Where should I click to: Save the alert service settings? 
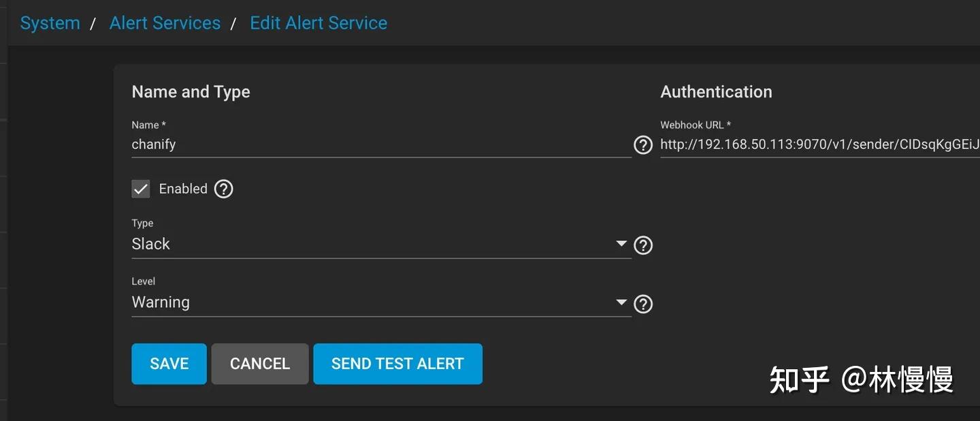coord(169,364)
